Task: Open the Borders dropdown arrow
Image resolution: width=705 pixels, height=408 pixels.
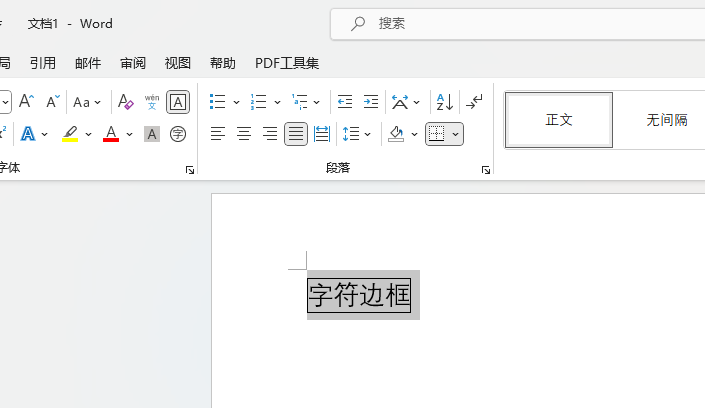Action: click(456, 134)
